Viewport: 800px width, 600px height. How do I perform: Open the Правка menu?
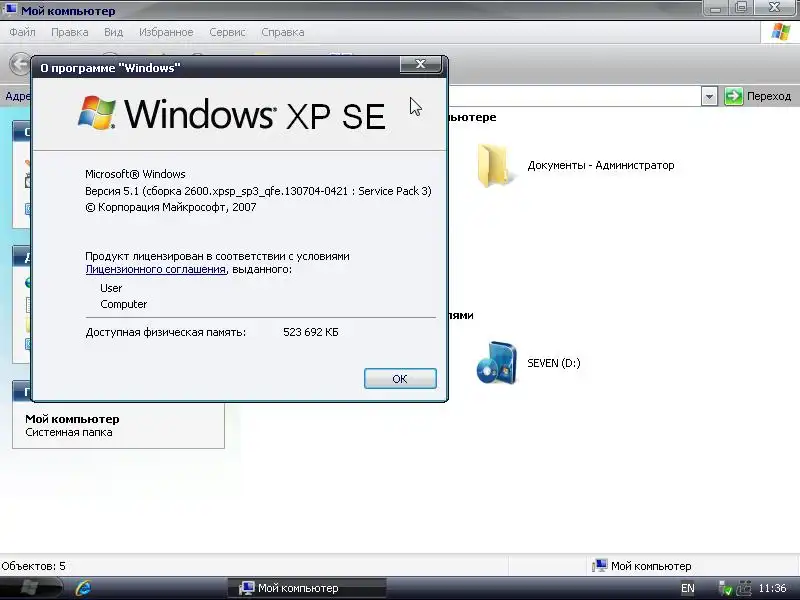pos(69,32)
